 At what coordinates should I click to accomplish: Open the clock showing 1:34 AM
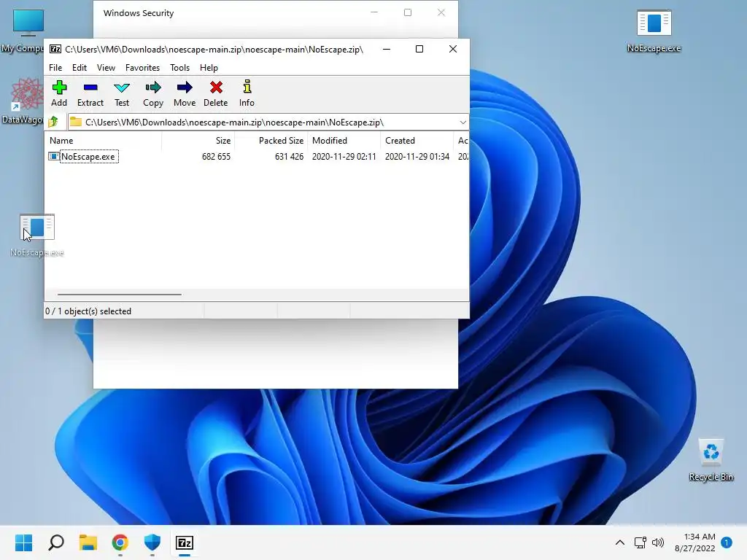pos(695,542)
